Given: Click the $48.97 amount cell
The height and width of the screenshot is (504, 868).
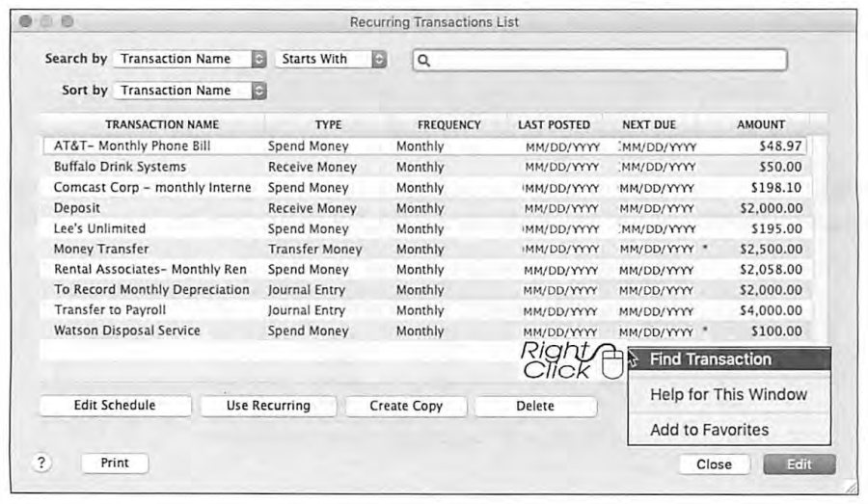Looking at the screenshot, I should click(780, 146).
